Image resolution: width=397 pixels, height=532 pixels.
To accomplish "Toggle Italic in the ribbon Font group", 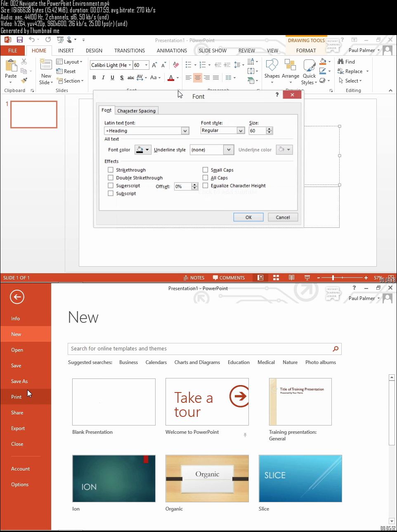I will [103, 78].
